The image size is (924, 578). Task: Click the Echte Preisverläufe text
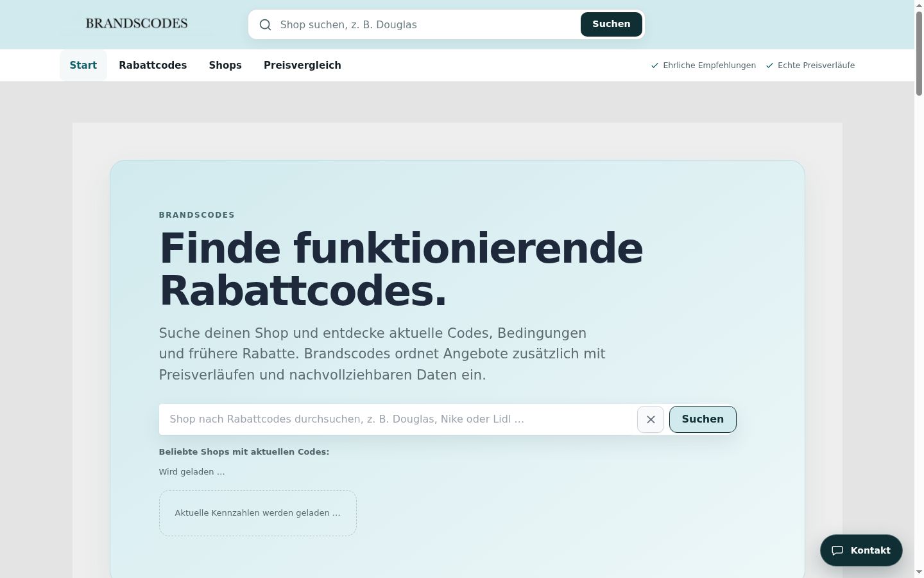click(x=816, y=66)
